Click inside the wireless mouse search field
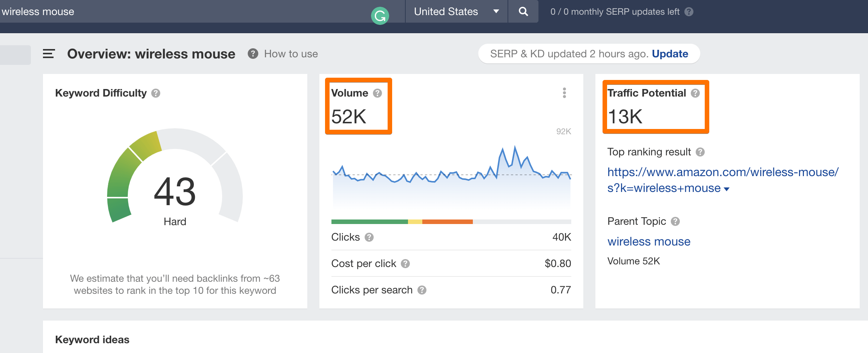Viewport: 868px width, 353px height. 151,11
